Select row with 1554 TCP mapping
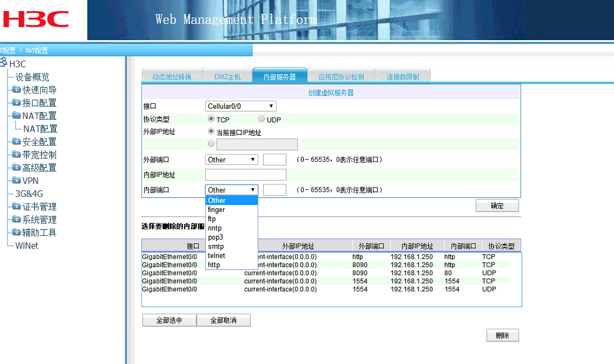Screen dimensions: 614x364 (x=325, y=281)
